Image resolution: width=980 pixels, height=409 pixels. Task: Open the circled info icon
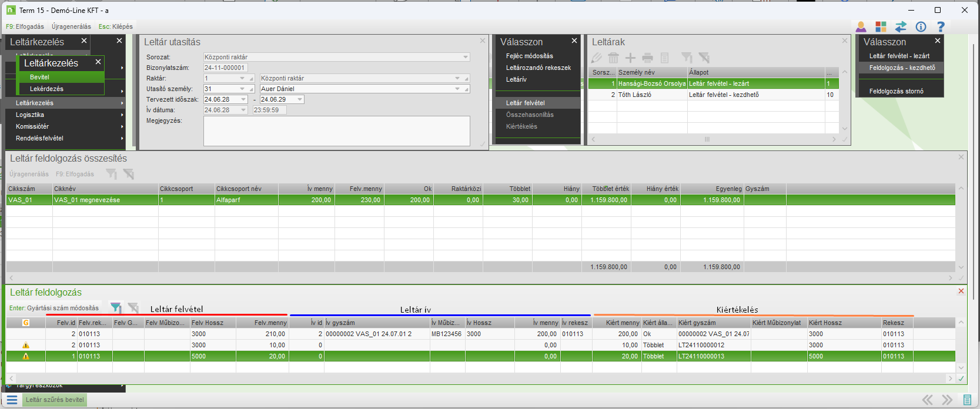click(x=921, y=26)
